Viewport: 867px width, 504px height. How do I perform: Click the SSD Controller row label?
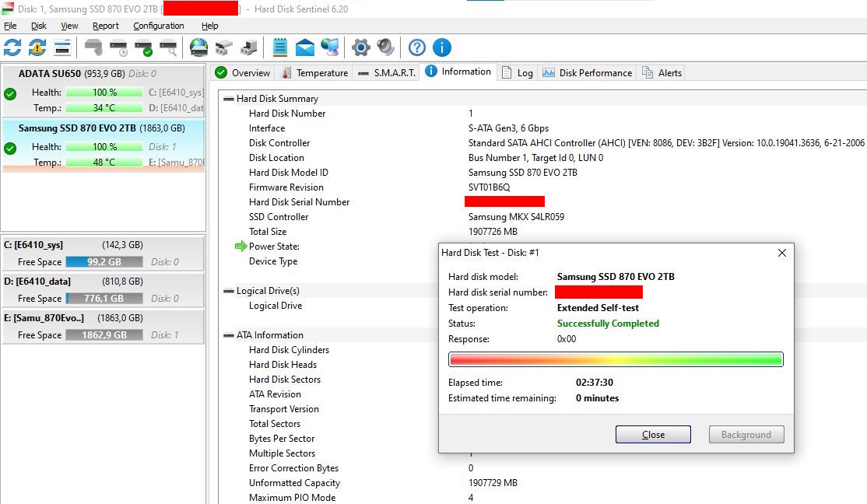(x=279, y=217)
